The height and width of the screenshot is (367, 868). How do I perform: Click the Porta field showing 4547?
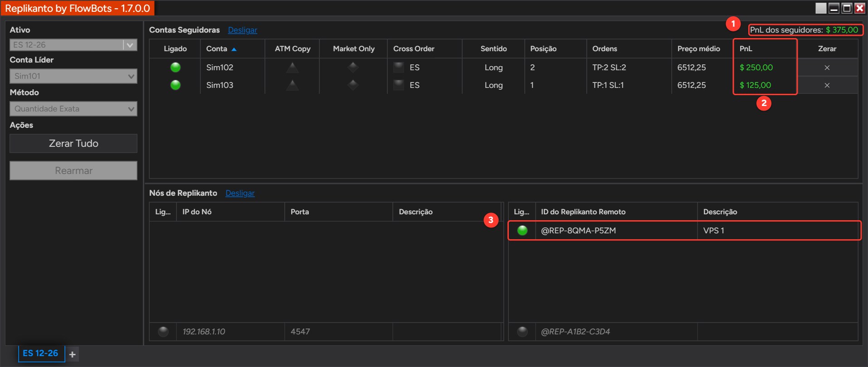(x=338, y=332)
